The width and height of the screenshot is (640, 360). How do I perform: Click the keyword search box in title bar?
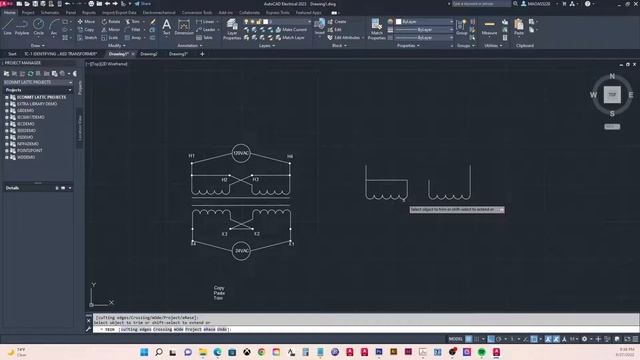481,4
